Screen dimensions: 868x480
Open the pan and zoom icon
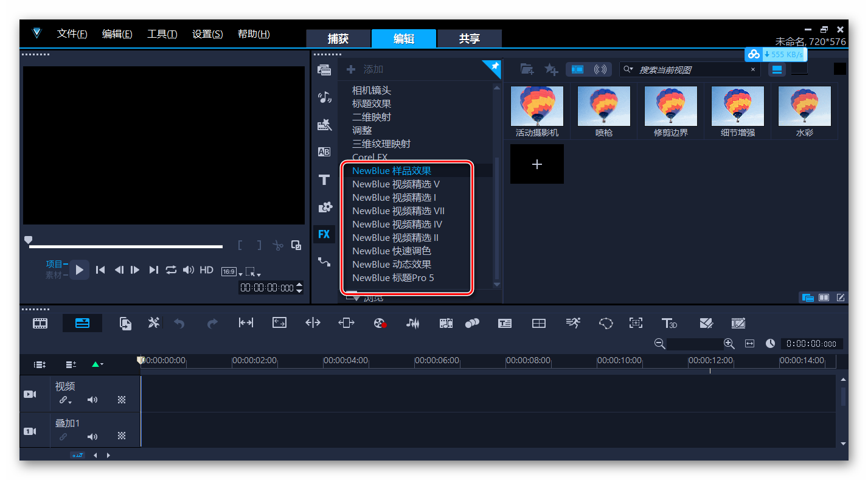636,323
